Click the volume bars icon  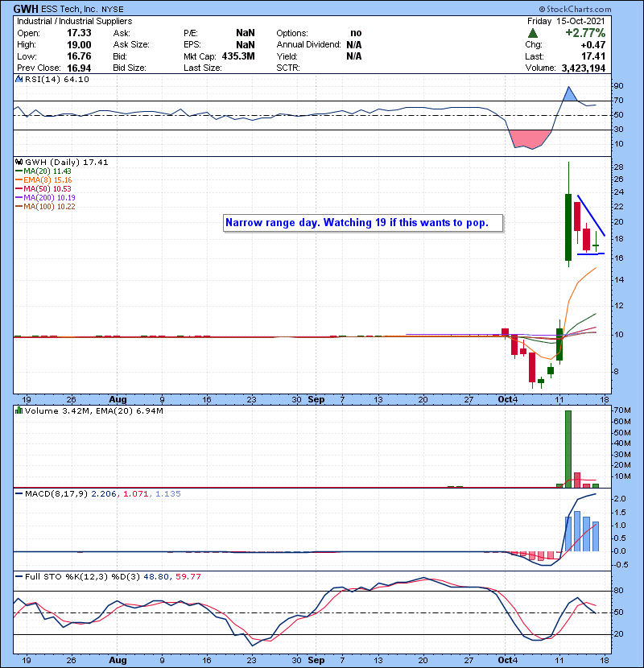point(19,410)
